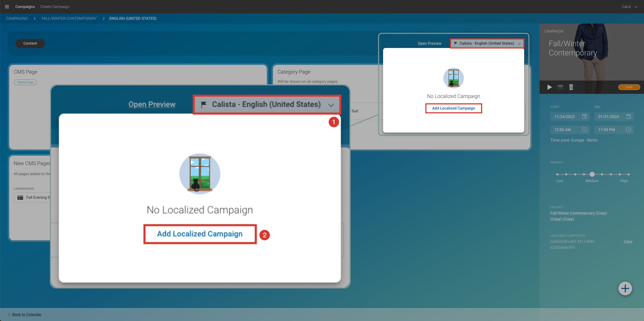Select the Content tab

pos(30,43)
